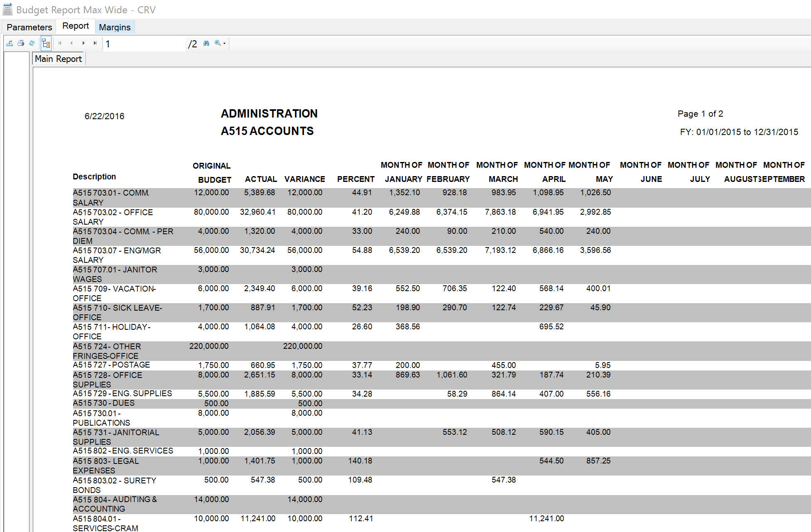Image resolution: width=811 pixels, height=532 pixels.
Task: Open the Find text binoculars tool
Action: coord(206,43)
